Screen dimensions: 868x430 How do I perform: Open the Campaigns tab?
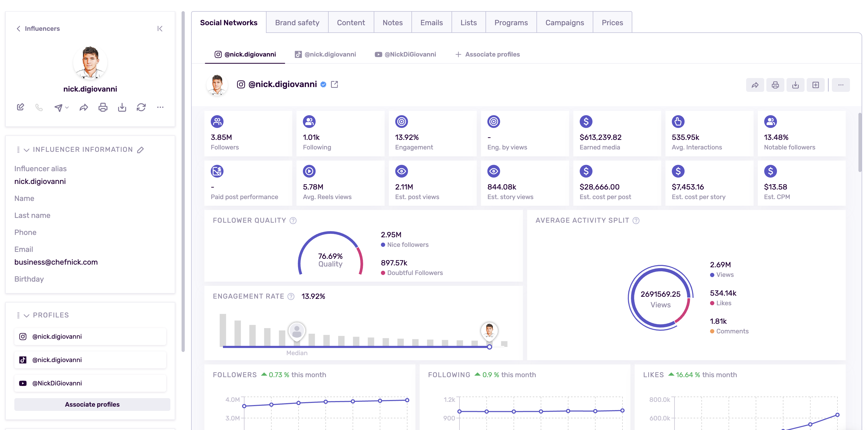pyautogui.click(x=564, y=22)
